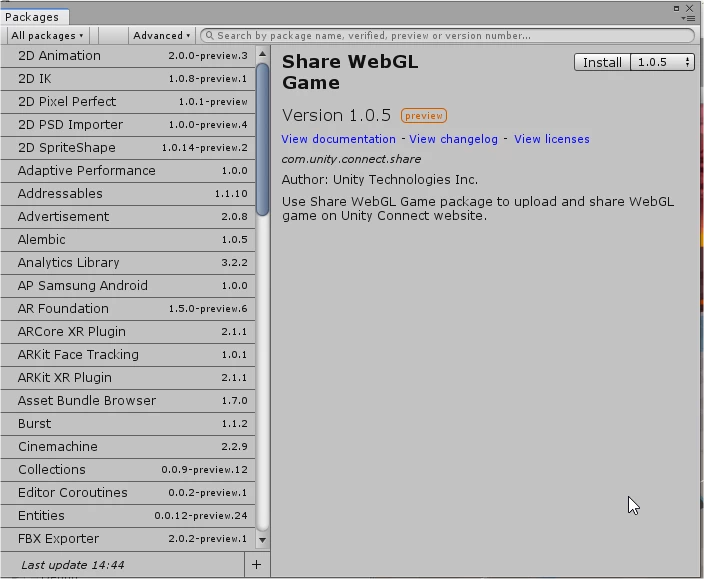Image resolution: width=704 pixels, height=579 pixels.
Task: Click the Author Unity Technologies Inc. text
Action: (x=380, y=180)
